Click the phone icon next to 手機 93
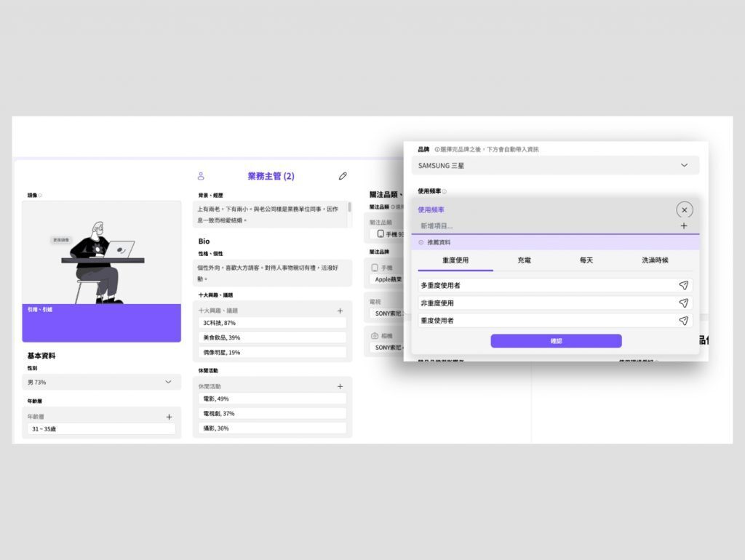 coord(381,233)
